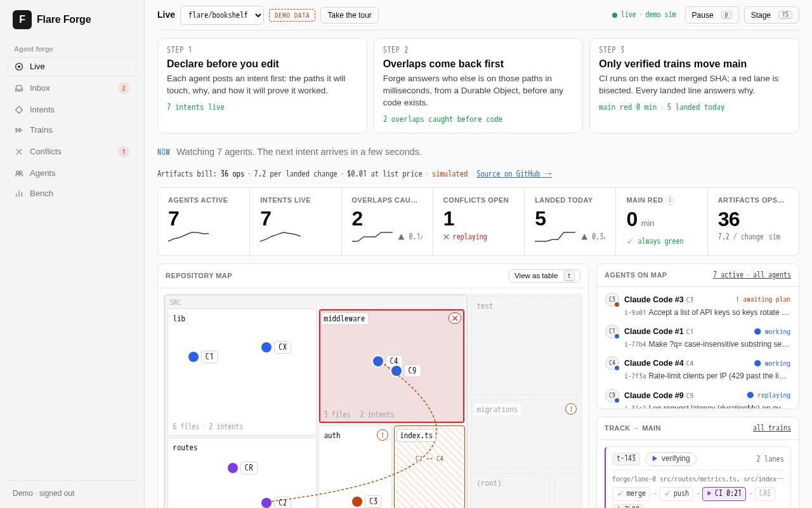Open the Source on GitHub link

[x=514, y=174]
